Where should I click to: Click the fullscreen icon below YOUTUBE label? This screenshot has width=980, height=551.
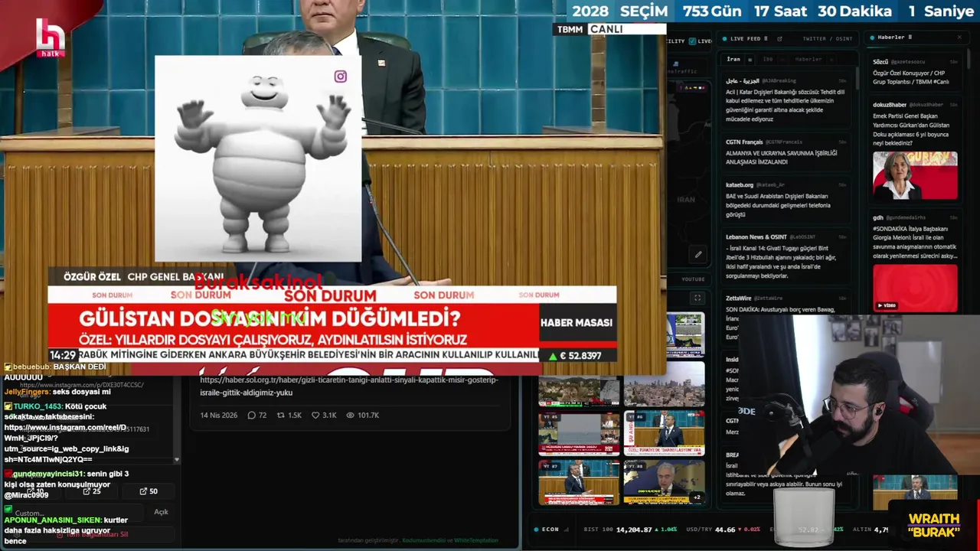(x=697, y=298)
